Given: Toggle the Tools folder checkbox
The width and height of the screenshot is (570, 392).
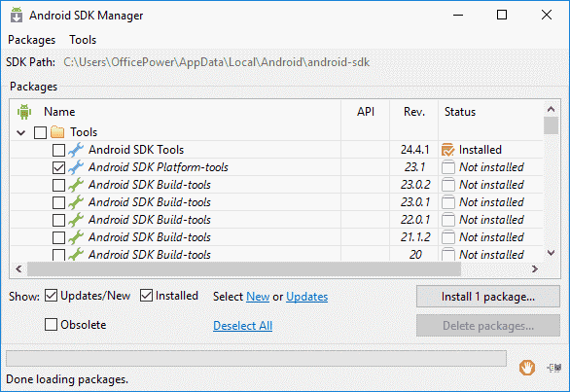Looking at the screenshot, I should (x=40, y=132).
